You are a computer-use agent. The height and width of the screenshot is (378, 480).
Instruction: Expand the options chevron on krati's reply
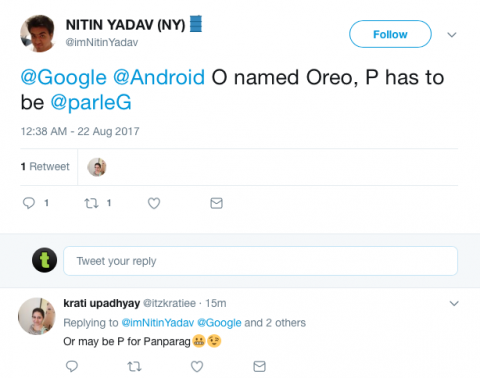point(454,303)
